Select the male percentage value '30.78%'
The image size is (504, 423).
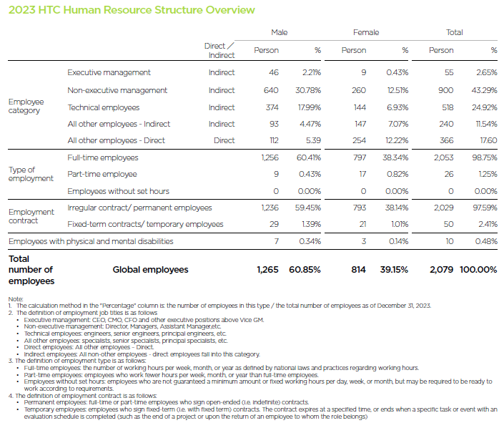tap(308, 90)
